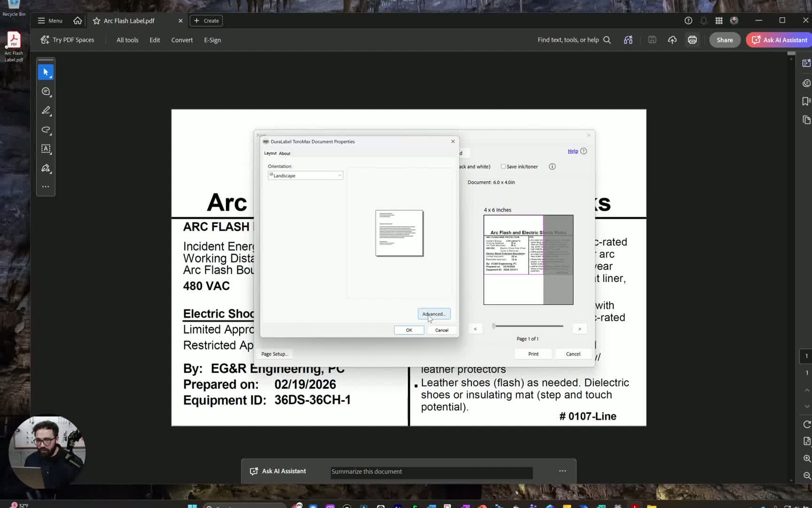Select the arrow selection tool
812x508 pixels.
click(x=46, y=72)
